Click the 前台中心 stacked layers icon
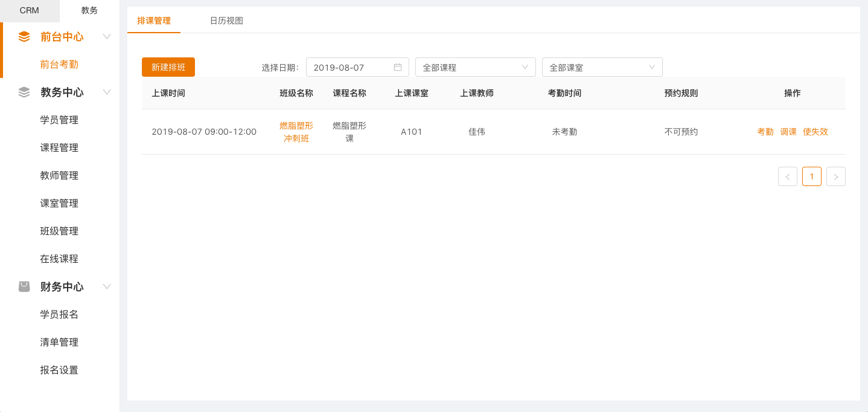Viewport: 868px width, 412px height. tap(24, 37)
